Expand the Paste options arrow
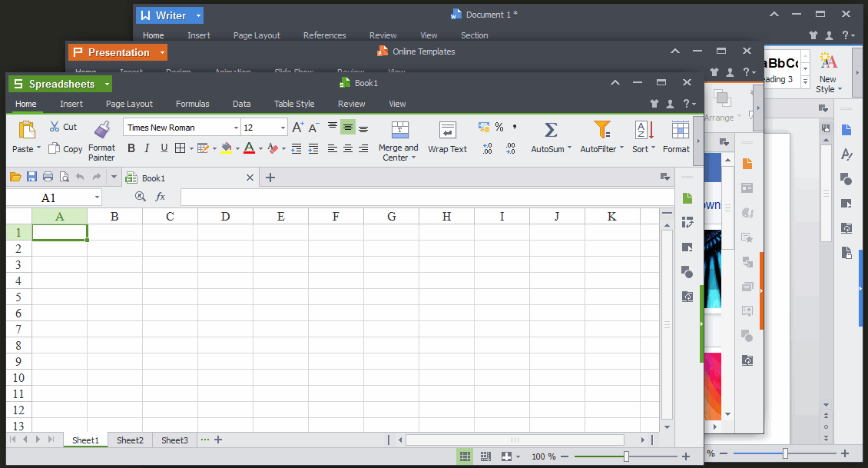The height and width of the screenshot is (468, 868). (38, 148)
